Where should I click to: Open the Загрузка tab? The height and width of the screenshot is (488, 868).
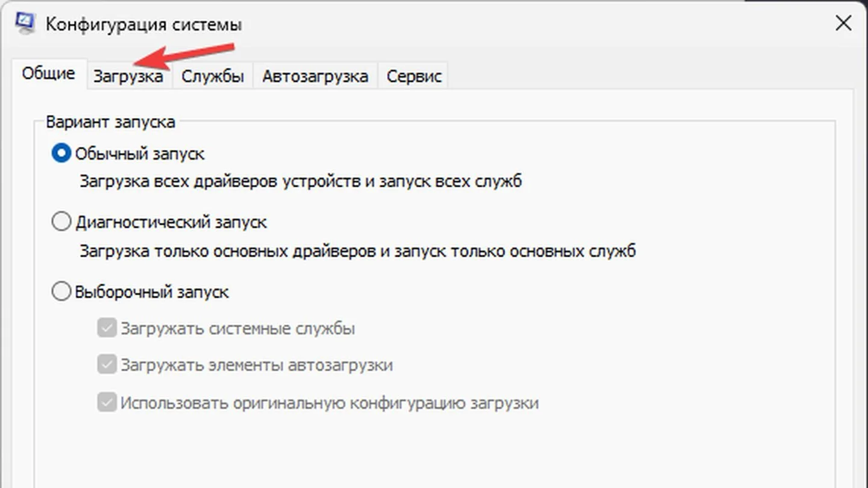click(128, 77)
